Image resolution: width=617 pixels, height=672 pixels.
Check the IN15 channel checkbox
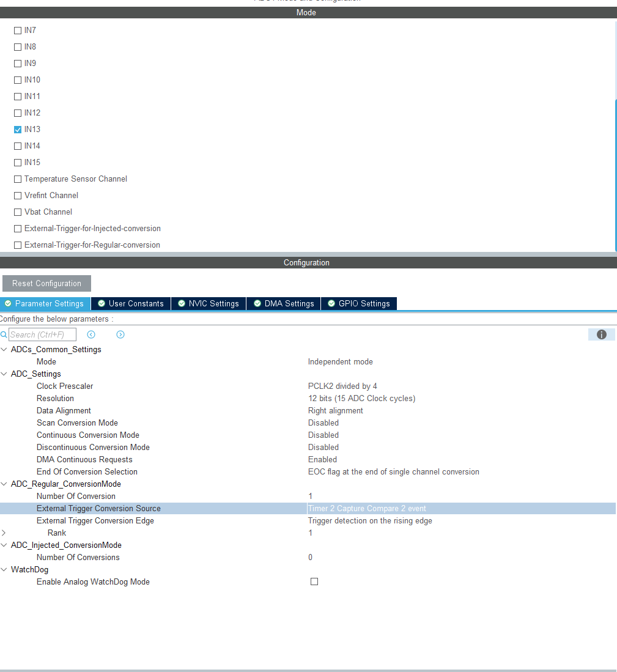[x=18, y=163]
